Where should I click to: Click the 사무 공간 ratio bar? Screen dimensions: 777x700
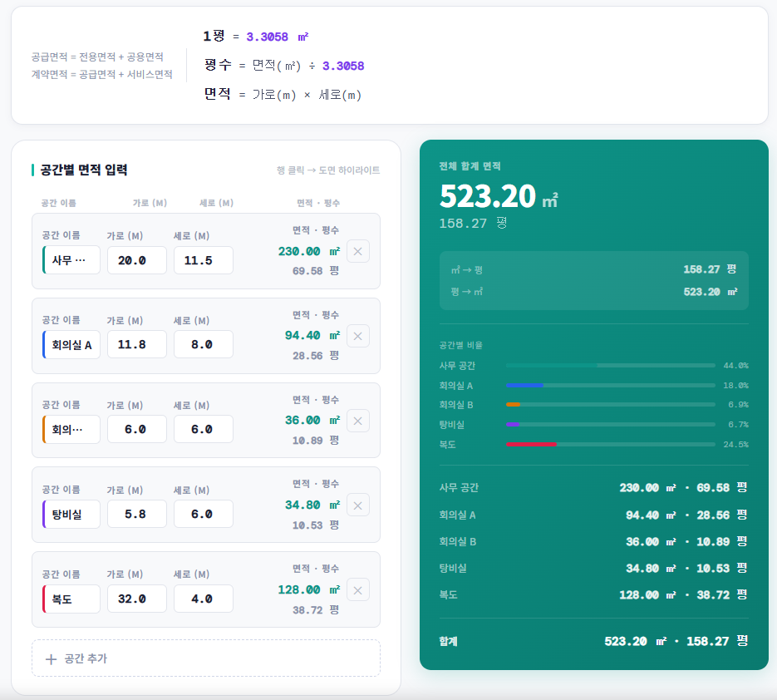tap(611, 365)
